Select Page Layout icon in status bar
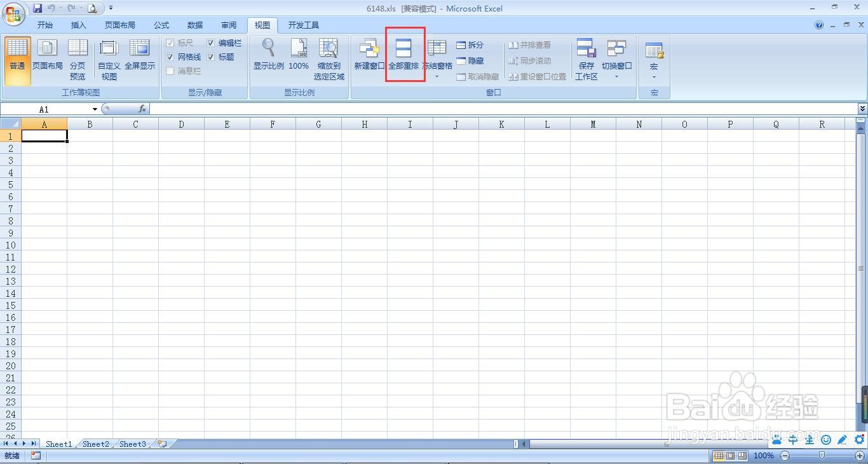 [731, 456]
